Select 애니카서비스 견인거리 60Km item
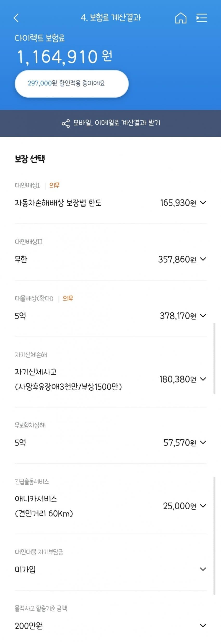This screenshot has width=221, height=644. (44, 506)
